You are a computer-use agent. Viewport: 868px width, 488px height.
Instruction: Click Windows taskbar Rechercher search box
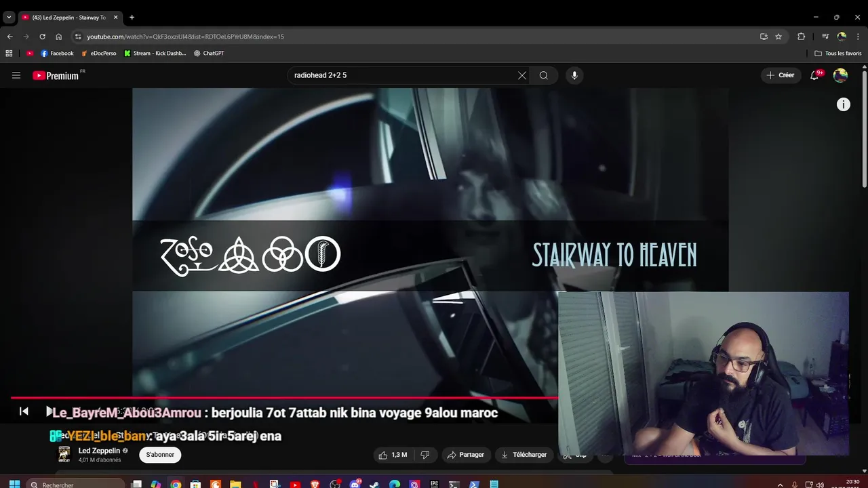[76, 484]
